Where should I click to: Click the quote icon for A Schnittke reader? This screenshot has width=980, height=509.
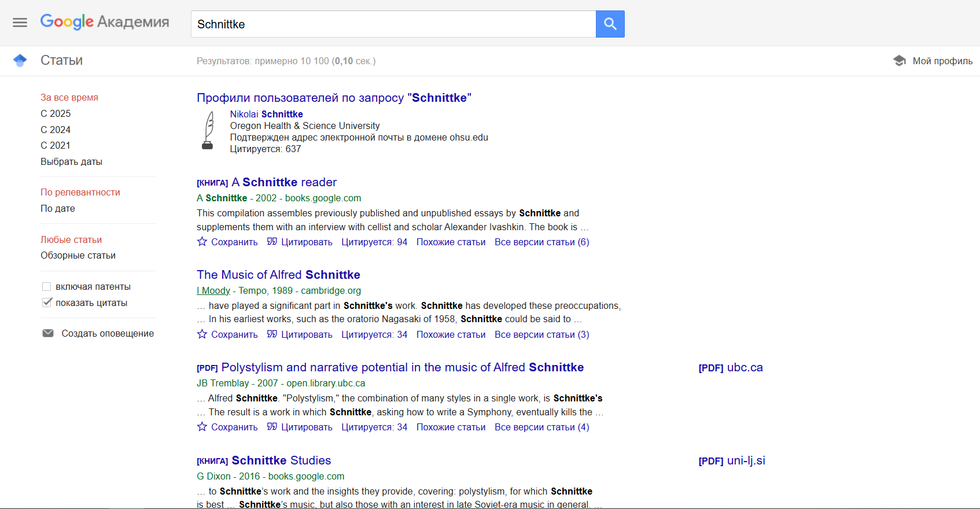click(x=272, y=242)
